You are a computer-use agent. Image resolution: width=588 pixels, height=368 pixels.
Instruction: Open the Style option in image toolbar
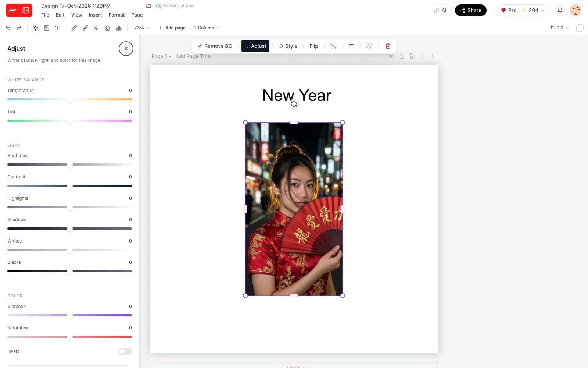(288, 46)
